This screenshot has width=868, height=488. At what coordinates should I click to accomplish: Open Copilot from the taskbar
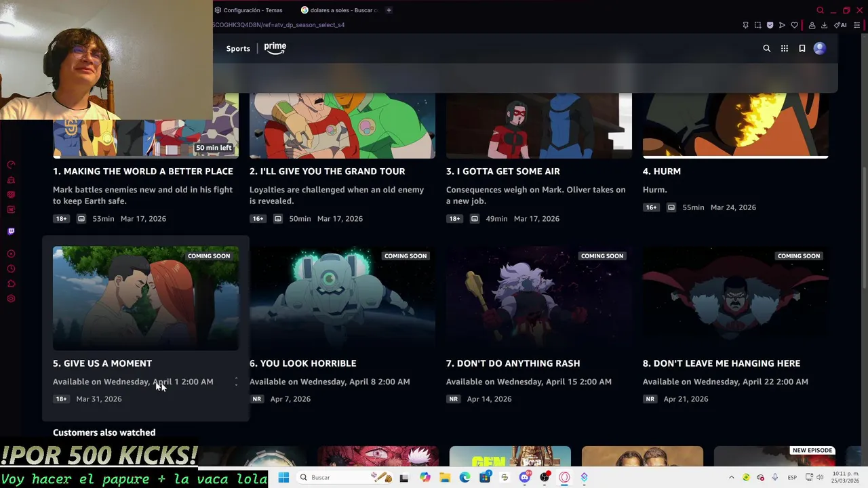point(425,477)
